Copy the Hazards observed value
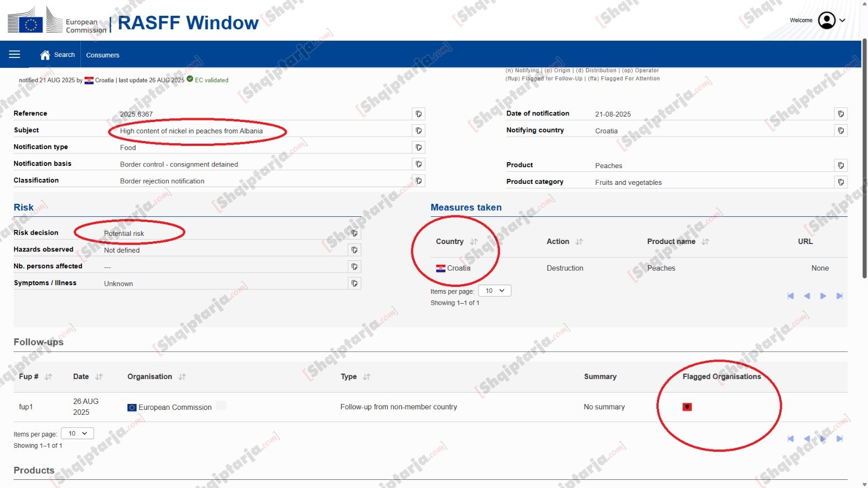This screenshot has width=868, height=488. pos(354,250)
